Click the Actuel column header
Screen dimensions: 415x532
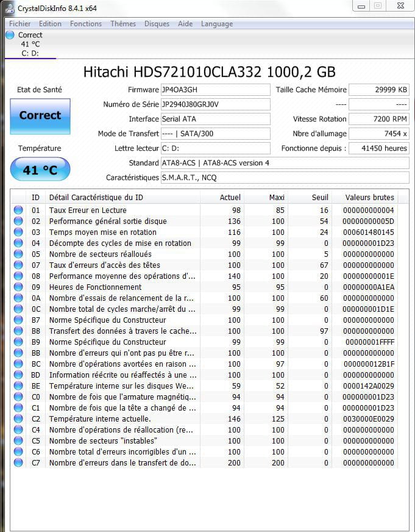(x=222, y=198)
